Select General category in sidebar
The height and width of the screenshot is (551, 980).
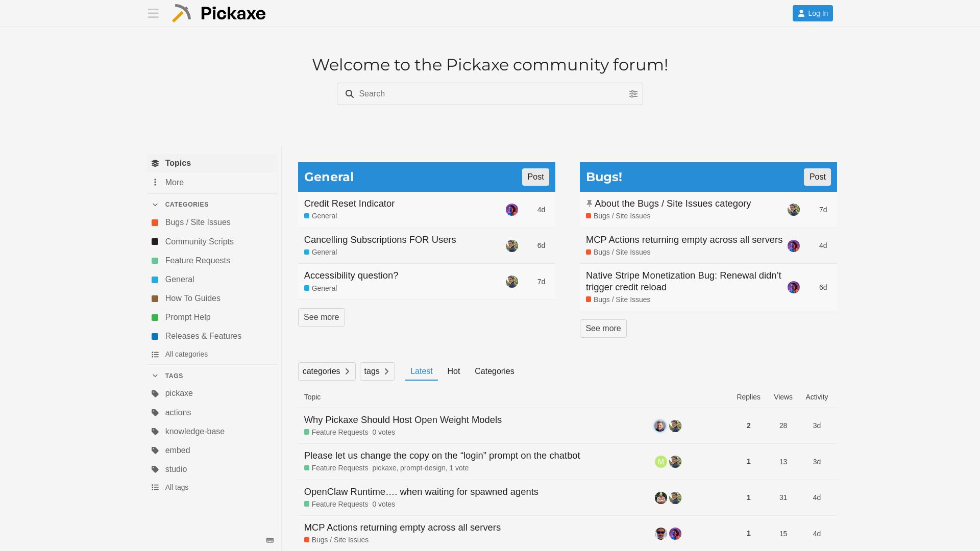pos(212,280)
